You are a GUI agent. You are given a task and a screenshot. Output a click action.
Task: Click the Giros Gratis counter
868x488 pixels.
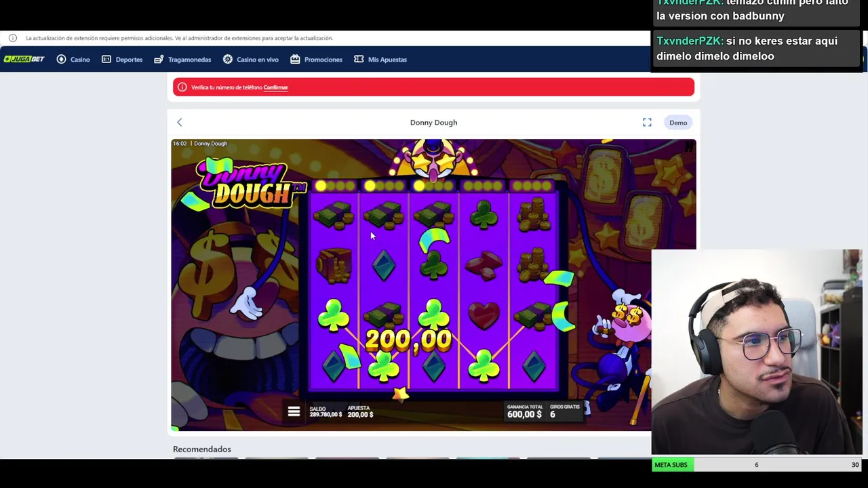pyautogui.click(x=564, y=411)
